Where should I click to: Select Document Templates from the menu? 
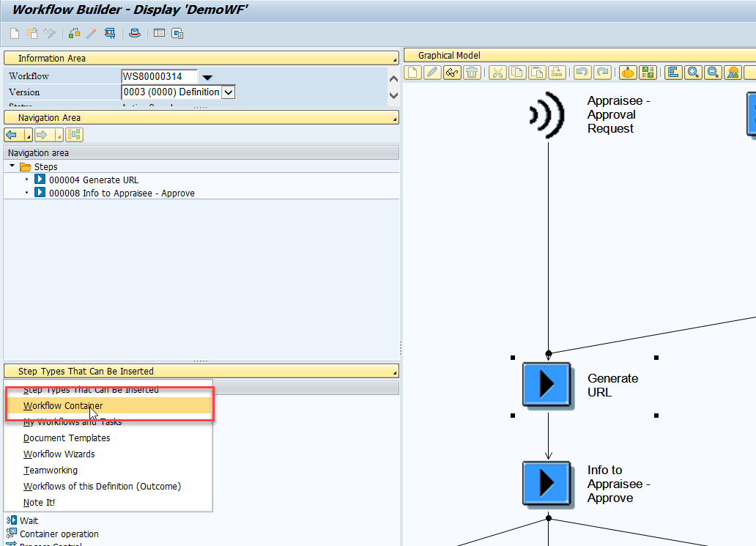(108, 438)
